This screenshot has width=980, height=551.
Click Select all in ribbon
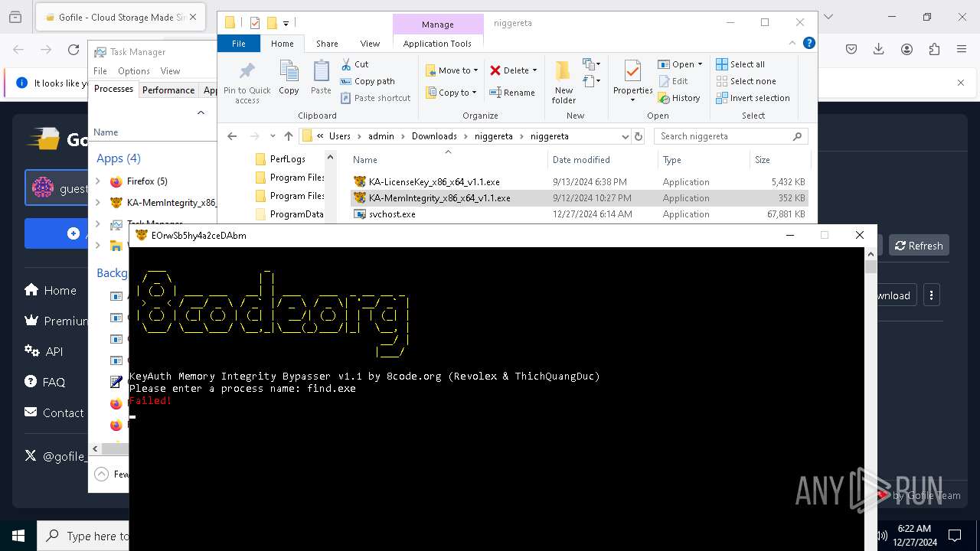(740, 64)
